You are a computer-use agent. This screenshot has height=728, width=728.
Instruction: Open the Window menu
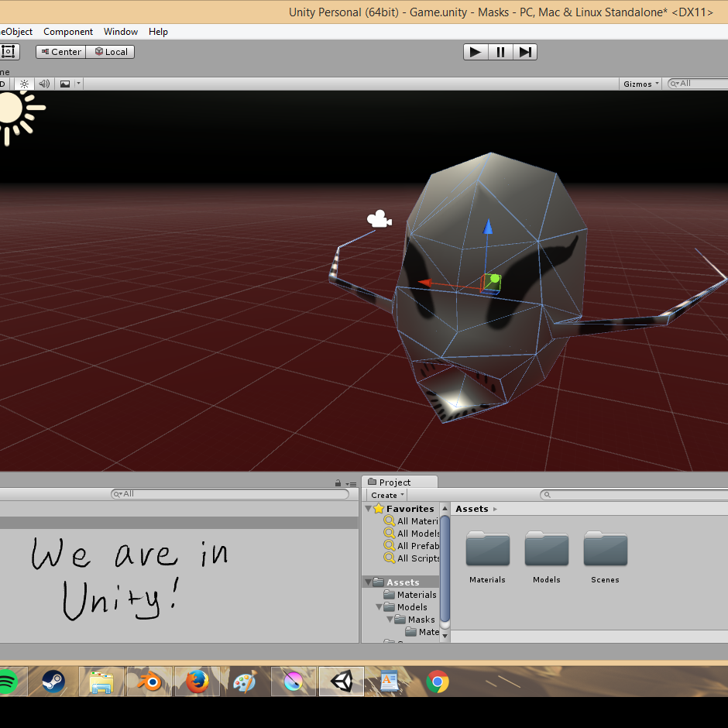(x=120, y=32)
